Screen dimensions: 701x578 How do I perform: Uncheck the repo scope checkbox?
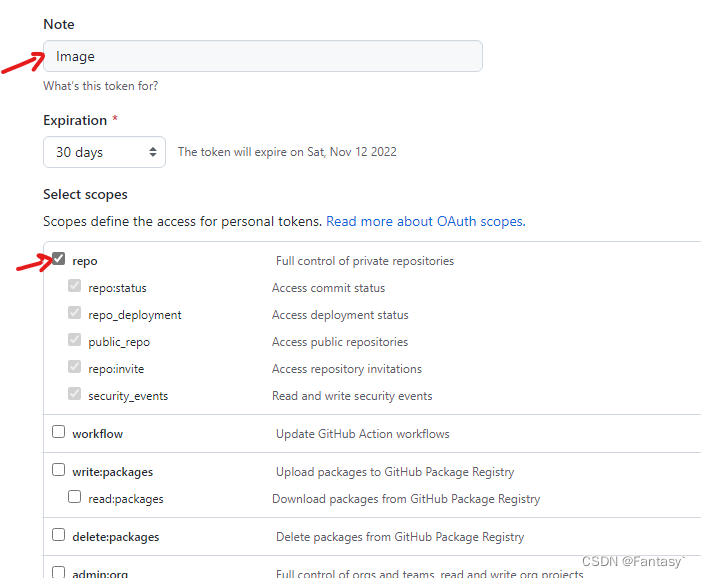click(x=59, y=259)
